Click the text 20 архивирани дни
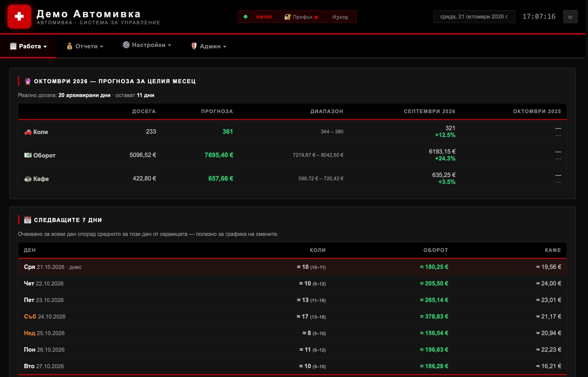The image size is (588, 377). coord(85,95)
